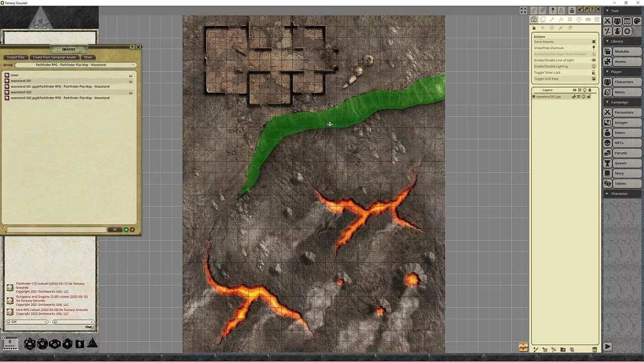
Task: Open the chat language dropdown beside GM
Action: point(73,322)
